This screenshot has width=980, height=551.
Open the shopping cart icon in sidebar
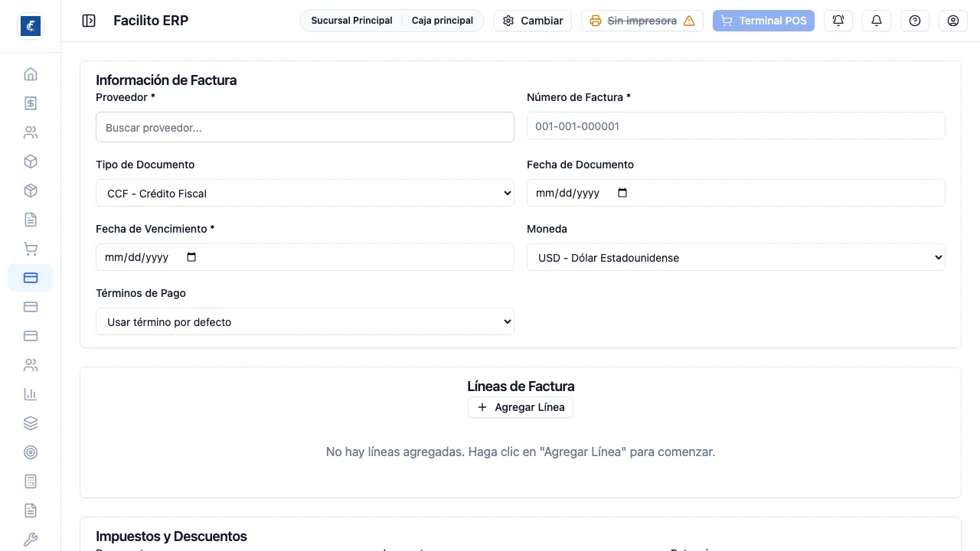[x=31, y=249]
